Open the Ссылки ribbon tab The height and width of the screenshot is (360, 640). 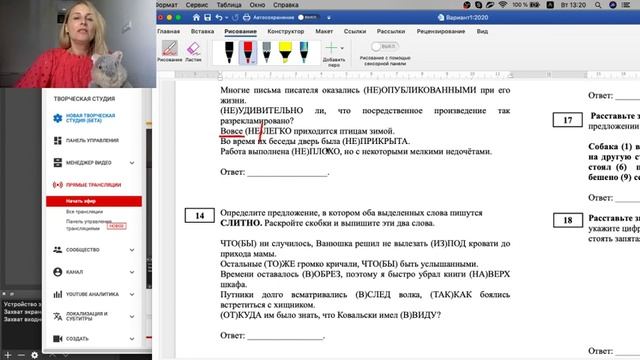(x=355, y=31)
